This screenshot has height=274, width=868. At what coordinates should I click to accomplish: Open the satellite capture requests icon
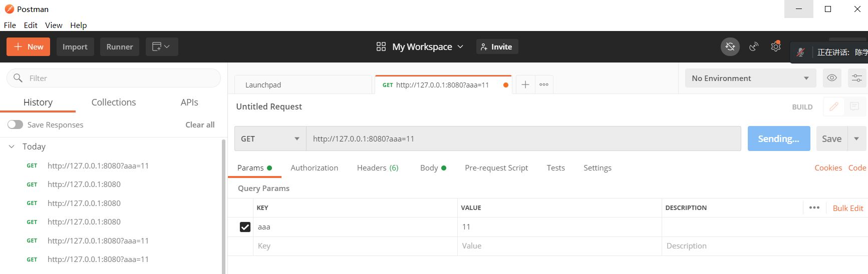click(753, 47)
